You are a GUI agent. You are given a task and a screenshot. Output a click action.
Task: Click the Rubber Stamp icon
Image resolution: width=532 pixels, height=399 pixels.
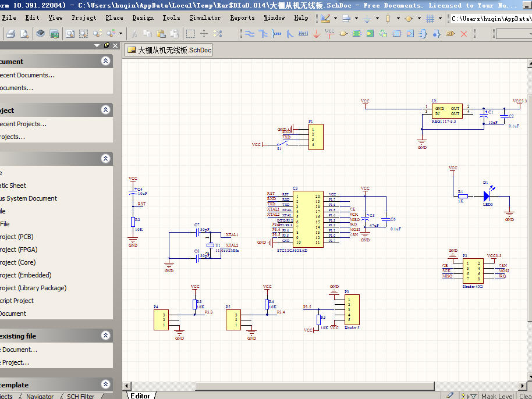pyautogui.click(x=175, y=34)
